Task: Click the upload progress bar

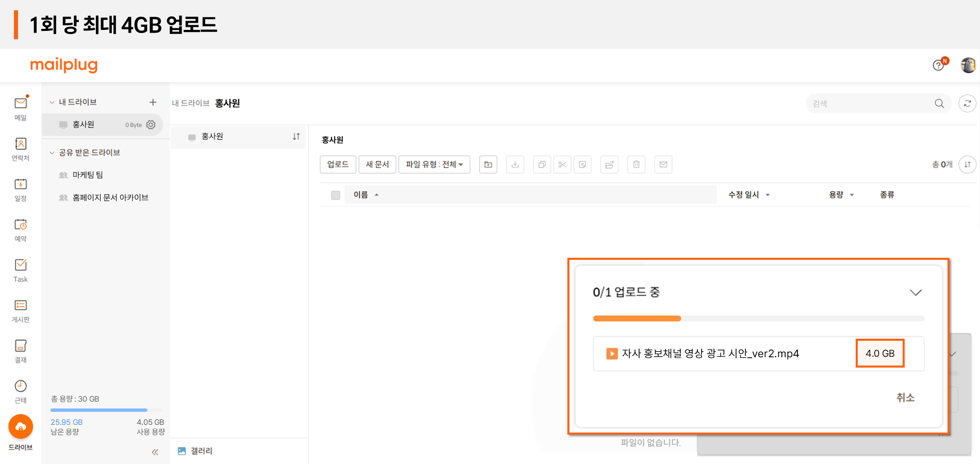Action: tap(759, 319)
